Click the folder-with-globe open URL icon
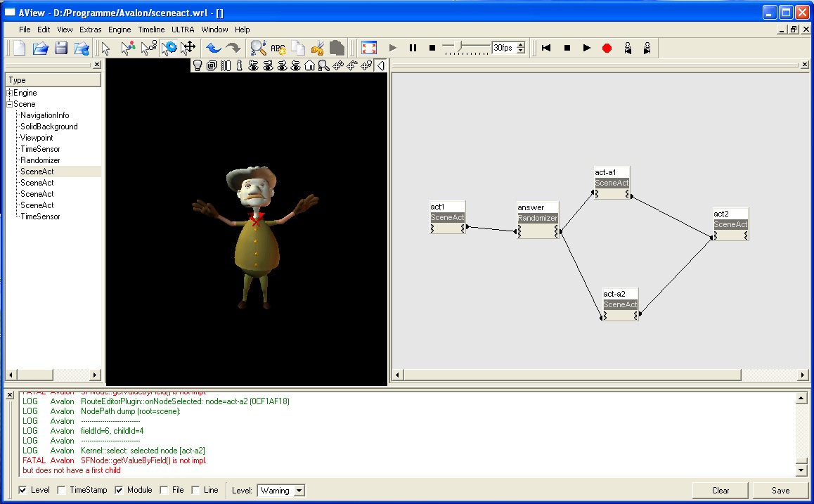 (x=82, y=49)
